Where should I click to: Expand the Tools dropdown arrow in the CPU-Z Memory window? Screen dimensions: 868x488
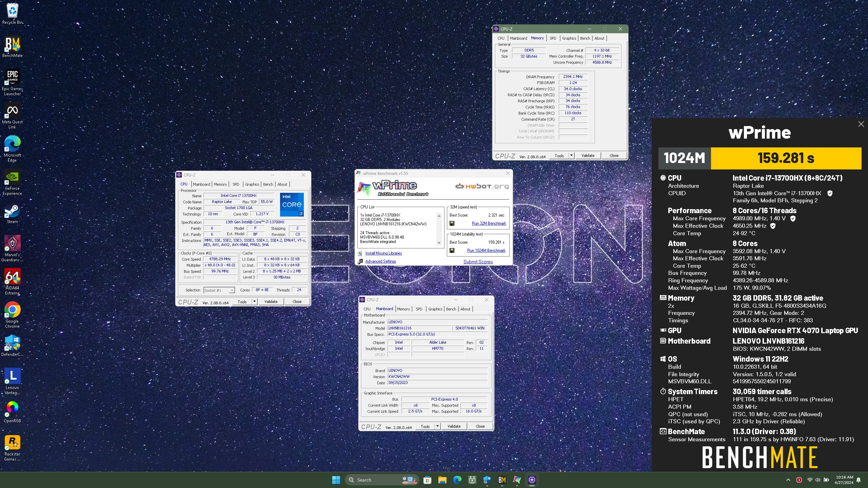[571, 156]
